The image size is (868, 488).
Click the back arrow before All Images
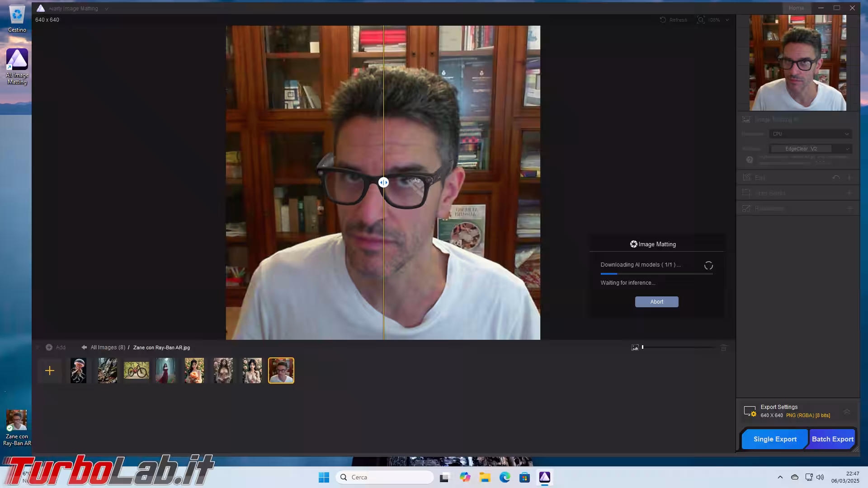click(84, 347)
